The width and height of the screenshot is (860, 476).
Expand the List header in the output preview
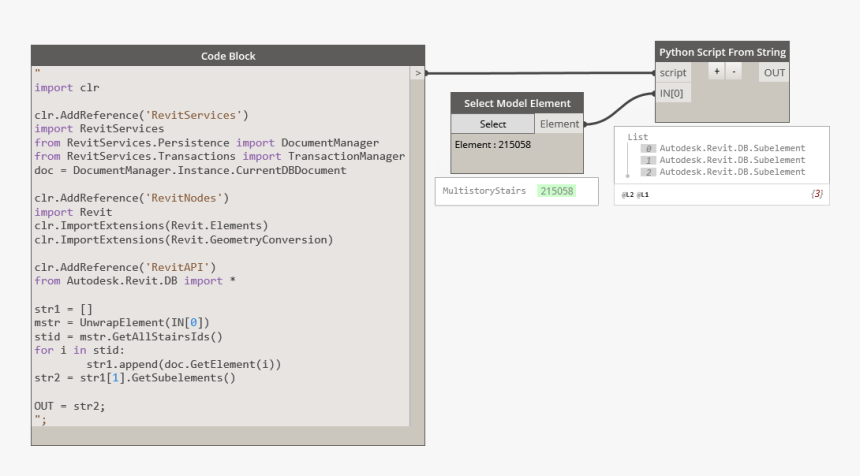point(638,137)
